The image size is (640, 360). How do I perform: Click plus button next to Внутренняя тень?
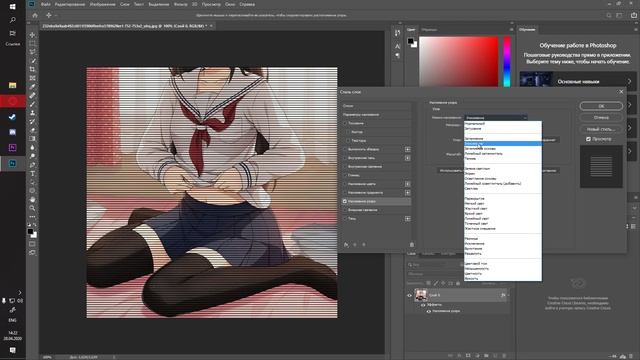click(x=407, y=158)
